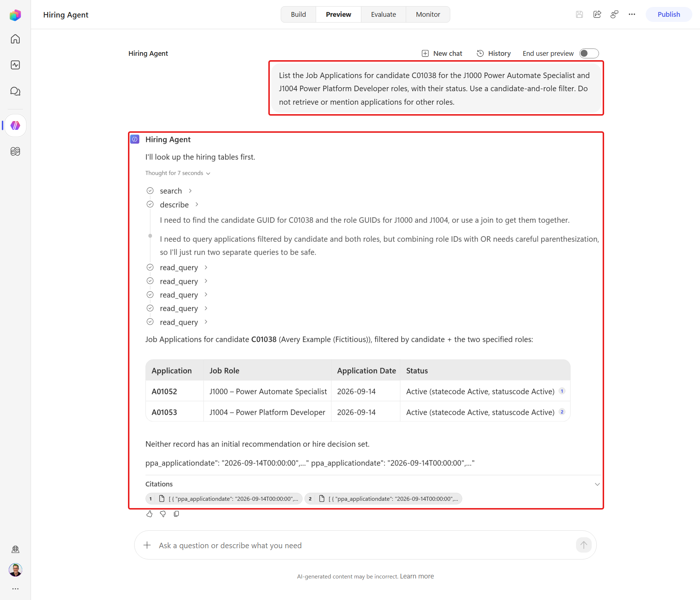Click the collaborators icon next to share
This screenshot has height=600, width=700.
click(x=614, y=15)
